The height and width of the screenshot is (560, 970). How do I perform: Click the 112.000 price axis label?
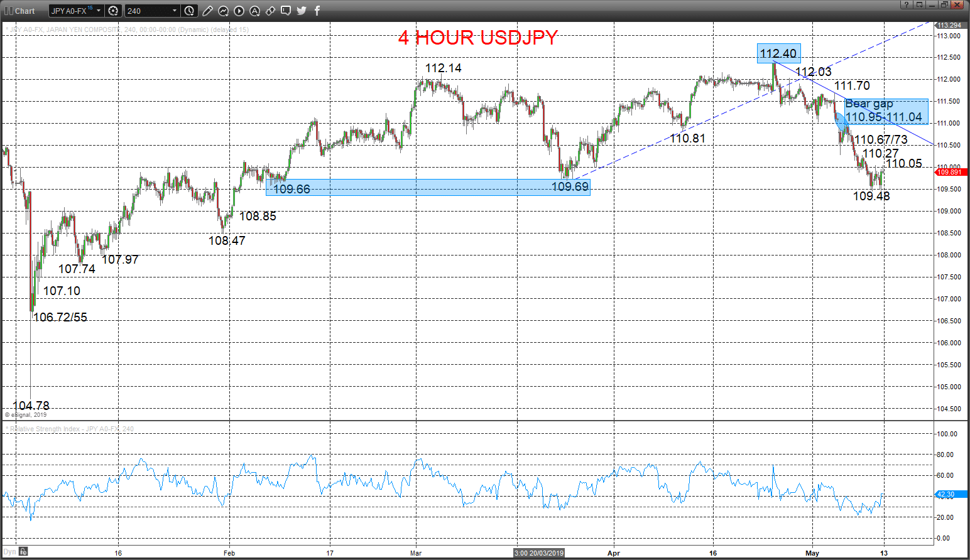[x=949, y=79]
